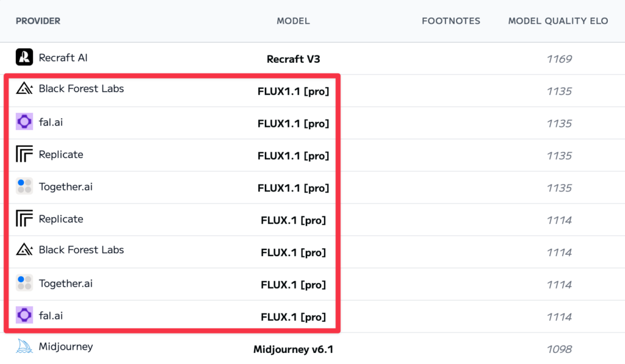Click the 1098 ELO score for Midjourney
The height and width of the screenshot is (364, 625).
(559, 349)
